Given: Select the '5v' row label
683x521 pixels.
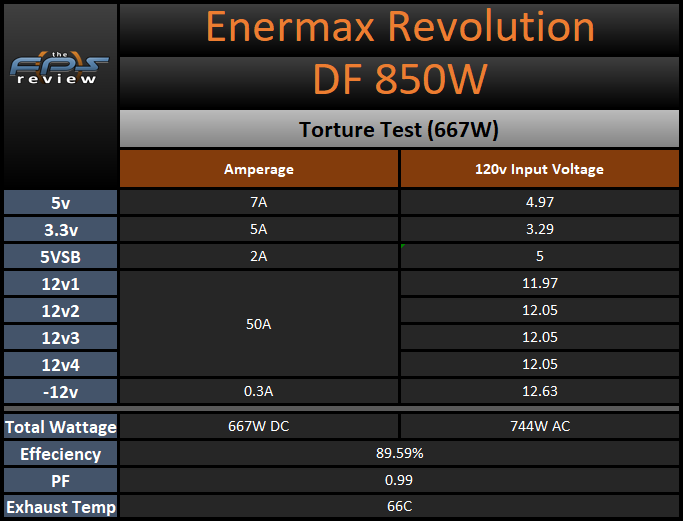Looking at the screenshot, I should point(61,203).
